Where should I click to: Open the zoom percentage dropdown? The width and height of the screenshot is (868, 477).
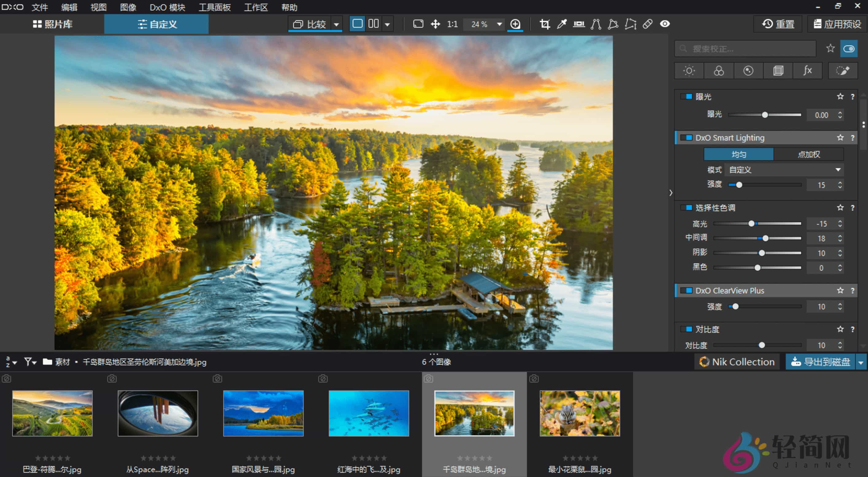point(499,24)
